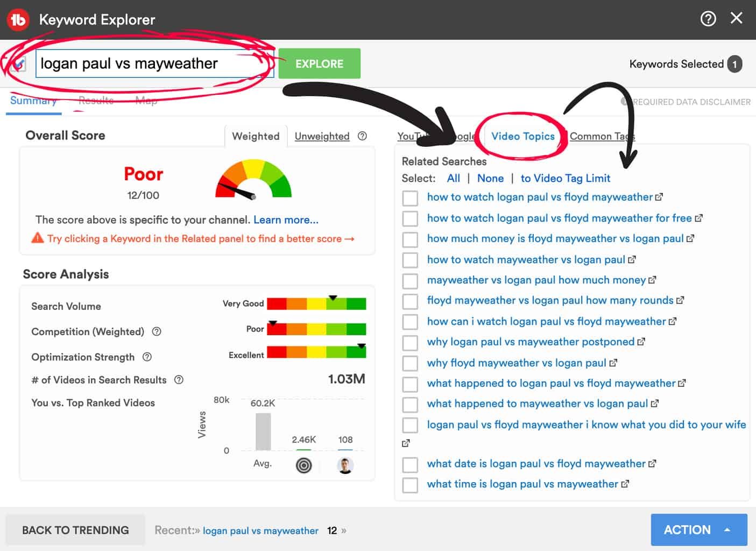Click the target icon under 2.46K bar
Image resolution: width=756 pixels, height=551 pixels.
point(304,465)
